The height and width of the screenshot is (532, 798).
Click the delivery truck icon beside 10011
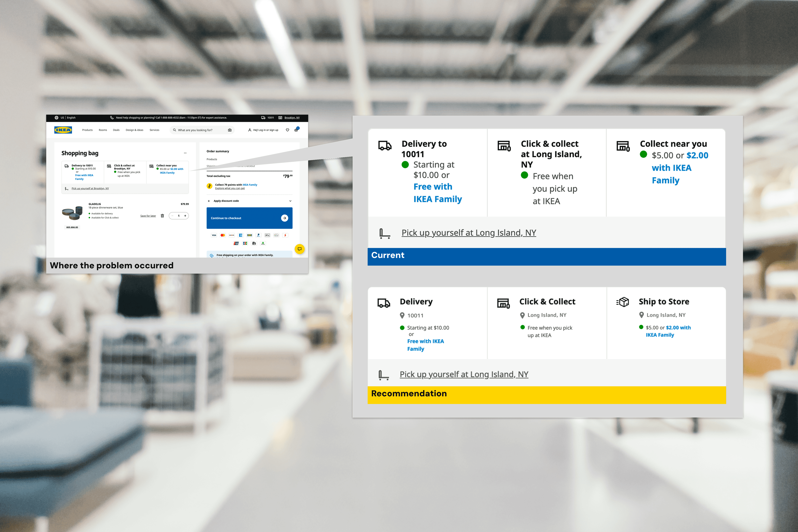click(263, 117)
